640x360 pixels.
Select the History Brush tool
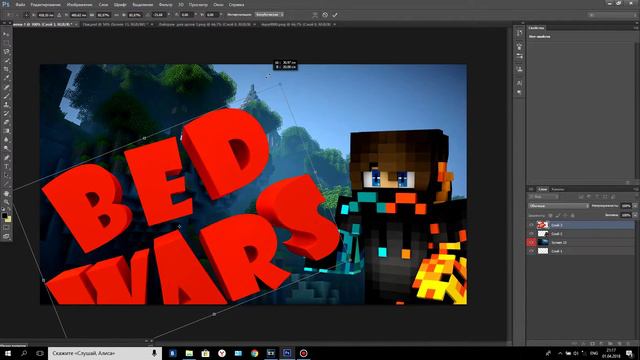(6, 113)
